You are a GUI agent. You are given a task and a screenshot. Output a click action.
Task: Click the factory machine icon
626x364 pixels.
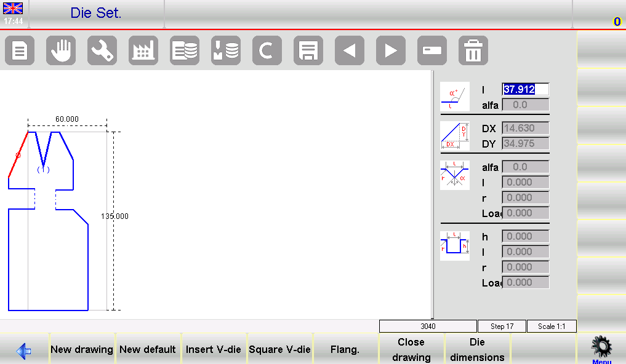[x=143, y=50]
